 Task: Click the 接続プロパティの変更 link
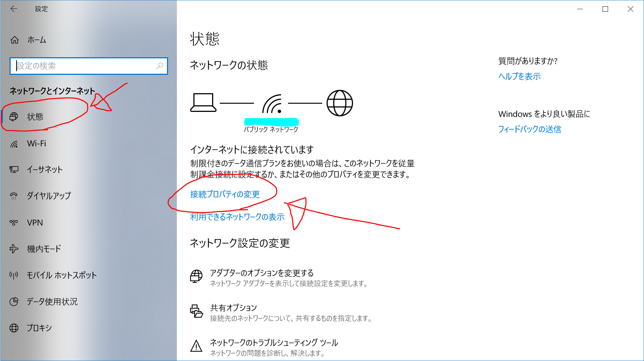[225, 194]
